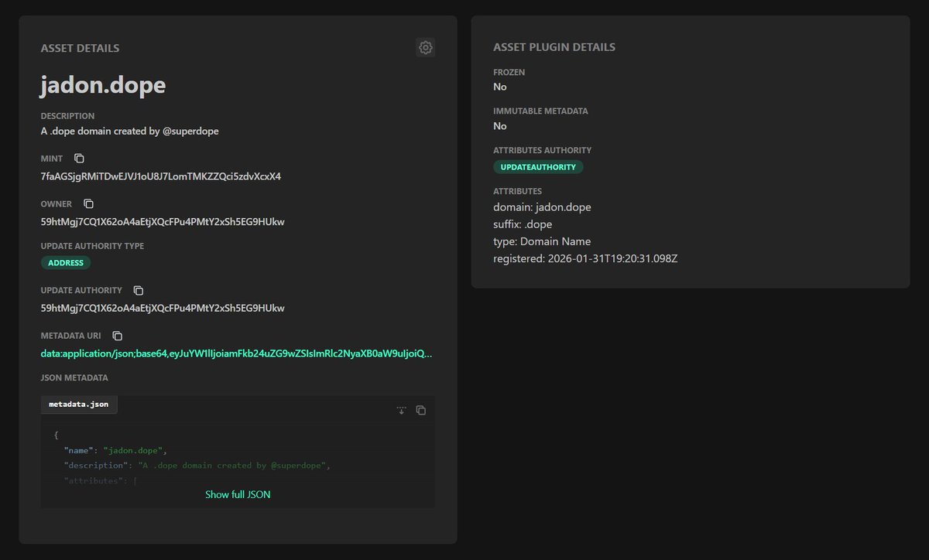Show full JSON
Image resolution: width=929 pixels, height=560 pixels.
coord(237,493)
